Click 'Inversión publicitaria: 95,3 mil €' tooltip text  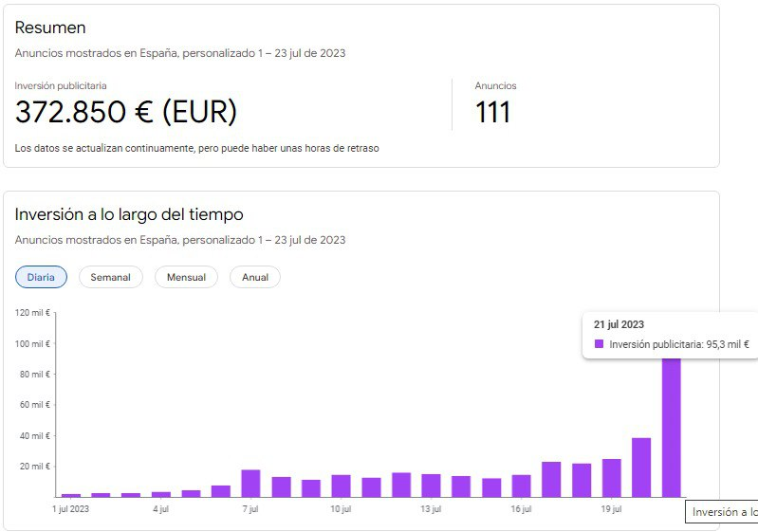[679, 344]
